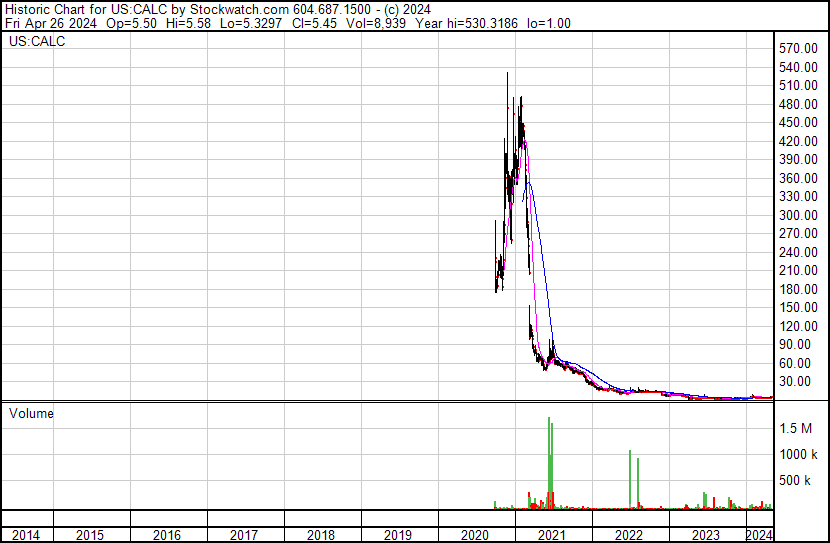The width and height of the screenshot is (830, 543).
Task: Click the tall green volume spike in 2022
Action: (x=630, y=480)
